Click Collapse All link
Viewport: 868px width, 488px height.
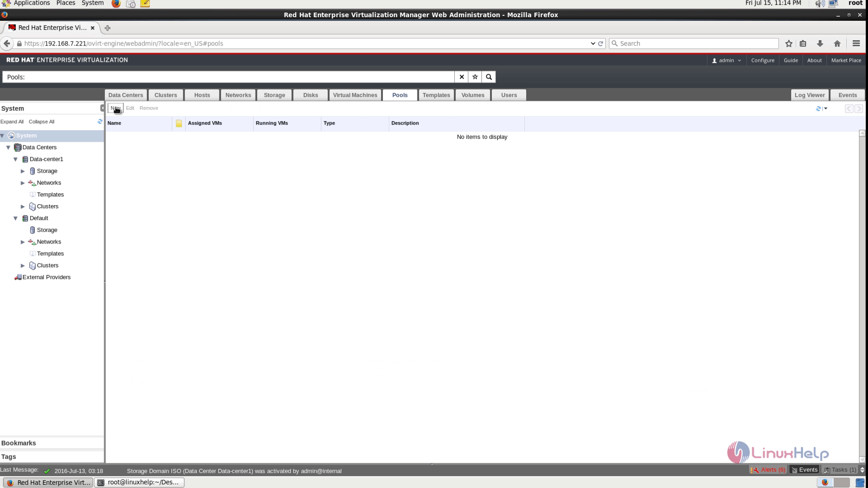(x=42, y=122)
